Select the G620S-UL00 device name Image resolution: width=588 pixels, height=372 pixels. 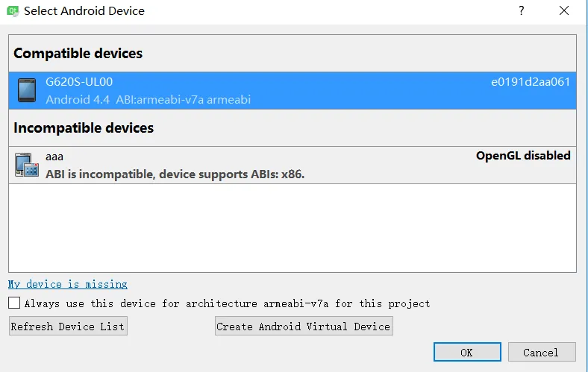(79, 82)
